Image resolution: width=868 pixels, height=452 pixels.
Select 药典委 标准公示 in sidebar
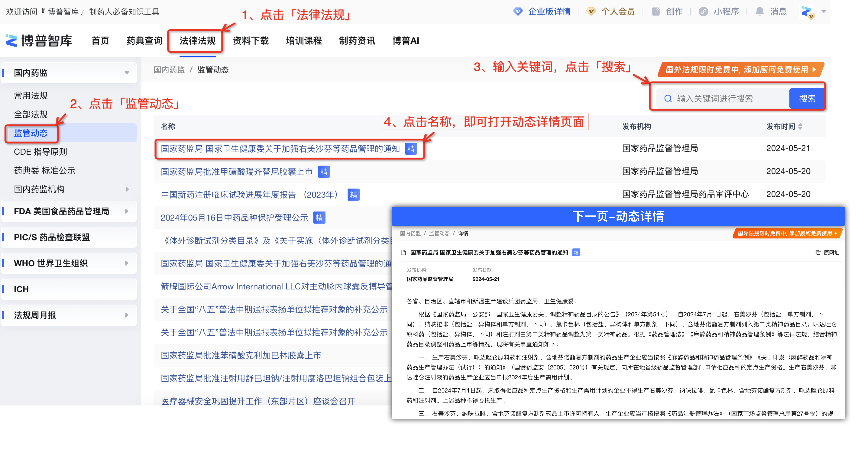(x=44, y=170)
